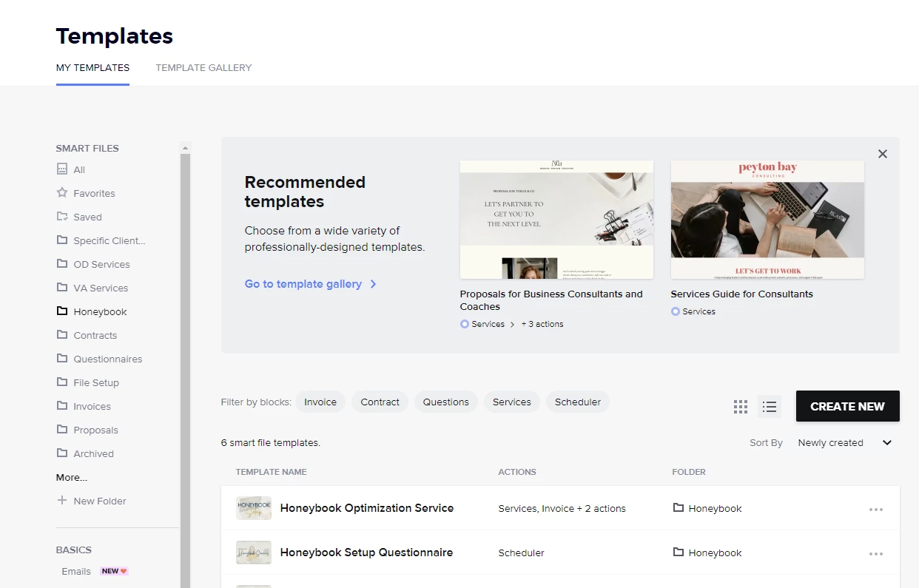The height and width of the screenshot is (588, 919).
Task: Open Emails under Basics
Action: pyautogui.click(x=76, y=571)
